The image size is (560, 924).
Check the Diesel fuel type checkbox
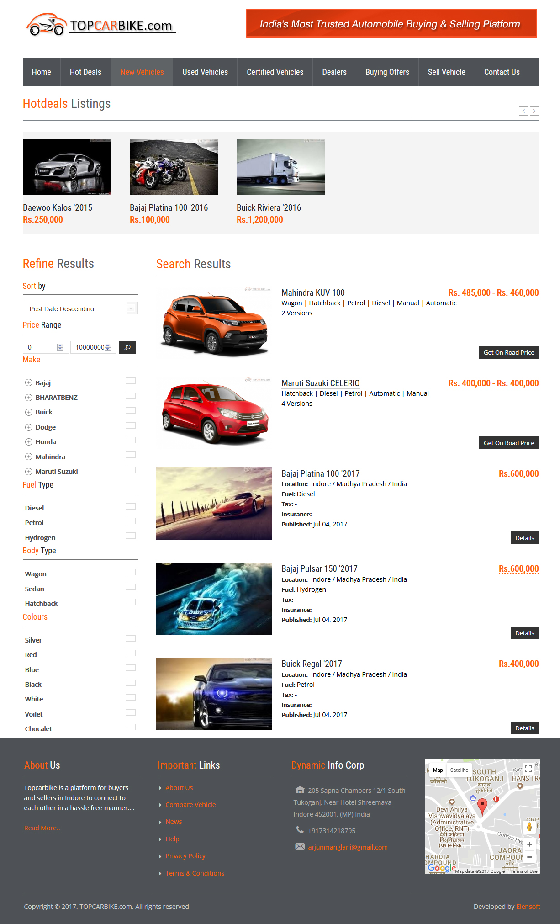pyautogui.click(x=131, y=506)
